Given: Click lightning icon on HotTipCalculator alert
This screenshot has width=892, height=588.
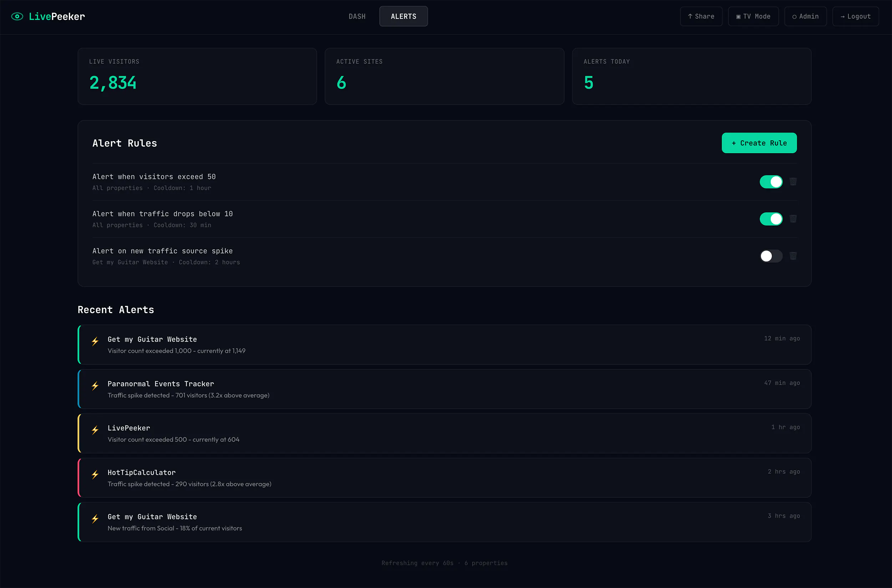Looking at the screenshot, I should (95, 474).
